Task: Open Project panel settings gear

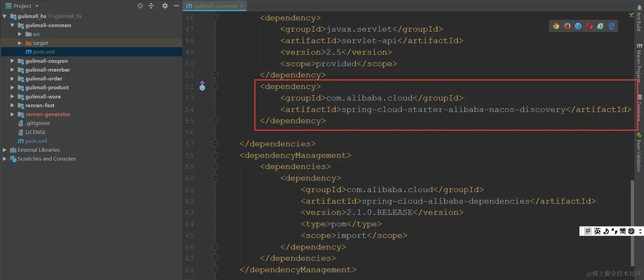Action: [165, 6]
